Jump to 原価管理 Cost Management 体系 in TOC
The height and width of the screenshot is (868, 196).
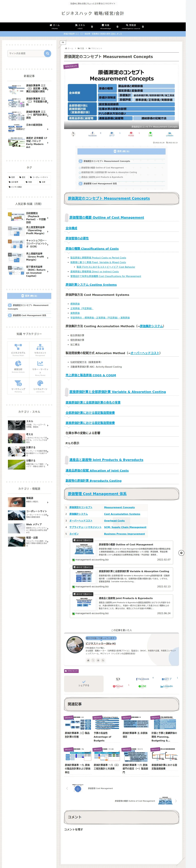point(100,184)
